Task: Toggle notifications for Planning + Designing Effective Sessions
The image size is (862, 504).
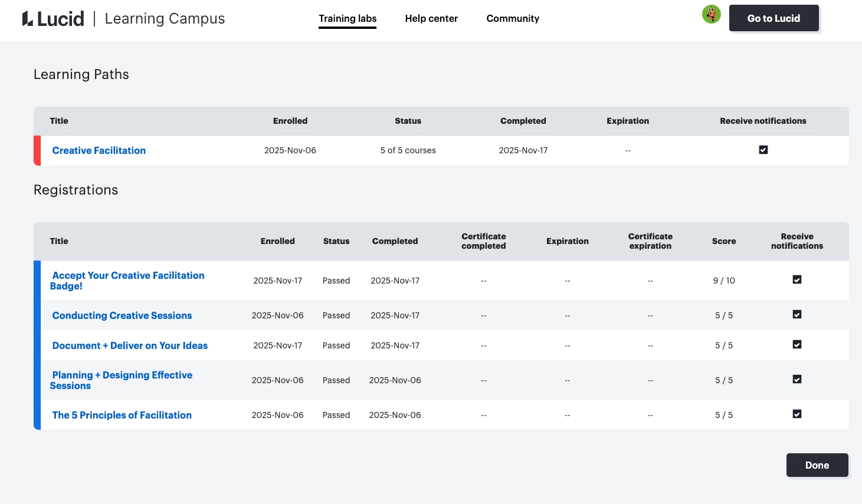Action: tap(797, 379)
